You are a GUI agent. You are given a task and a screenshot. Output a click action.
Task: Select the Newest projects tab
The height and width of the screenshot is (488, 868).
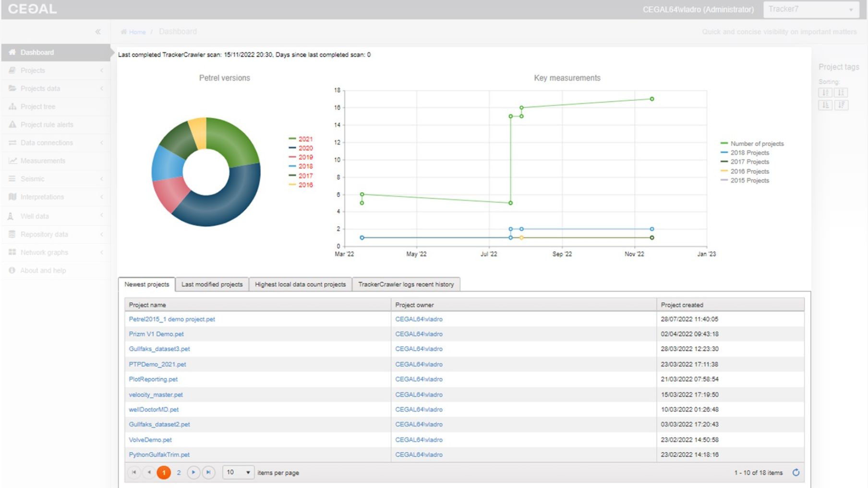tap(146, 284)
